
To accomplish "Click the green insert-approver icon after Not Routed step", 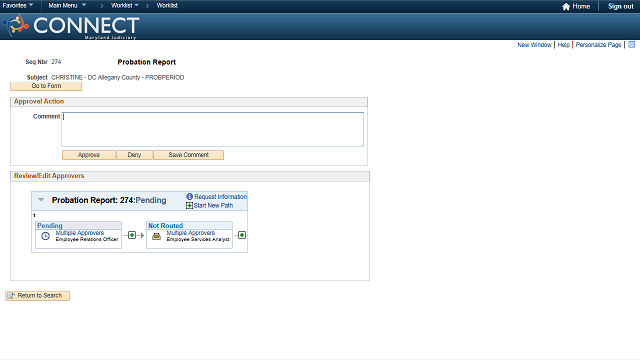I will [x=242, y=235].
